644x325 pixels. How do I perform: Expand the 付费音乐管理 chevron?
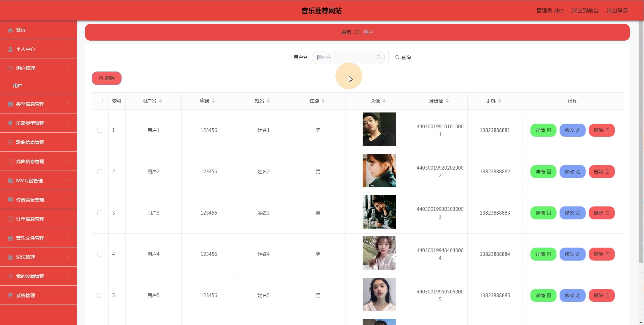(x=68, y=199)
